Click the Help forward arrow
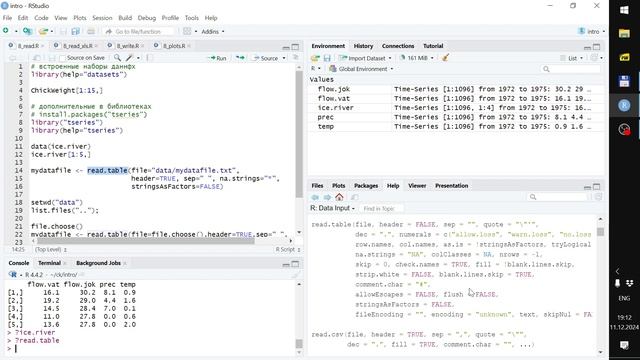This screenshot has height=360, width=640. [327, 197]
